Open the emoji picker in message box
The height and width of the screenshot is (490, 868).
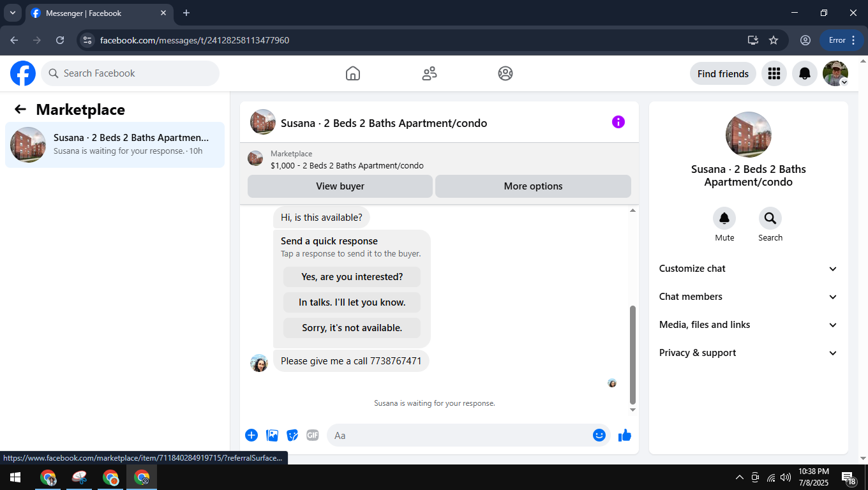point(599,435)
